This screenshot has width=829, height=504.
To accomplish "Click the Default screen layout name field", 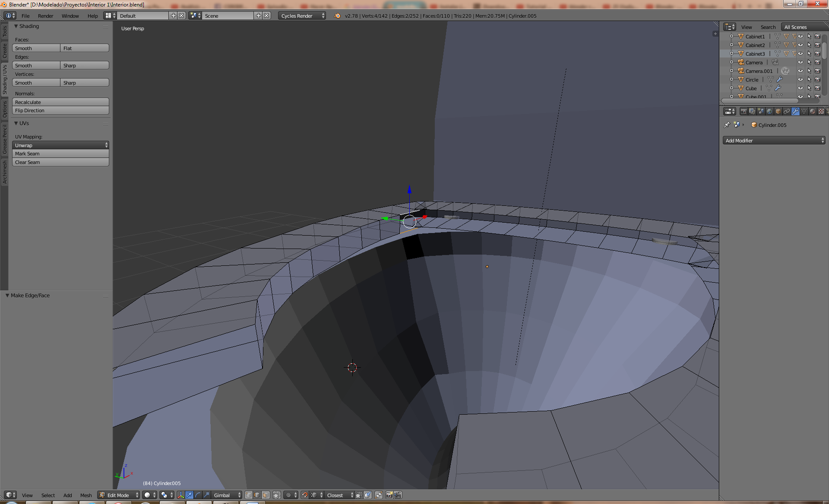I will coord(143,16).
